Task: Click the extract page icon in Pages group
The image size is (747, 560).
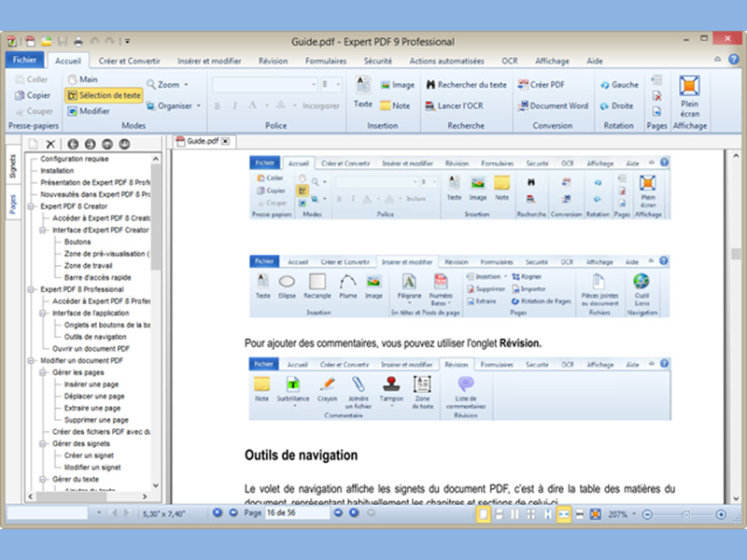Action: point(657,111)
